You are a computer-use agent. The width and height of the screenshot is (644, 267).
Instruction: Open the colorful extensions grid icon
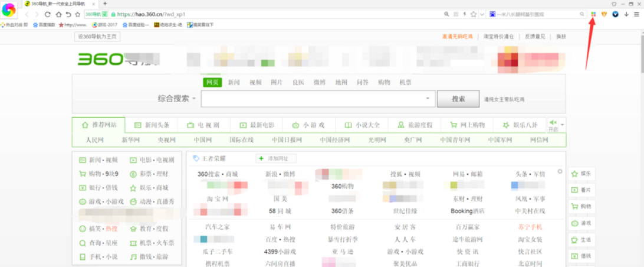(x=593, y=14)
